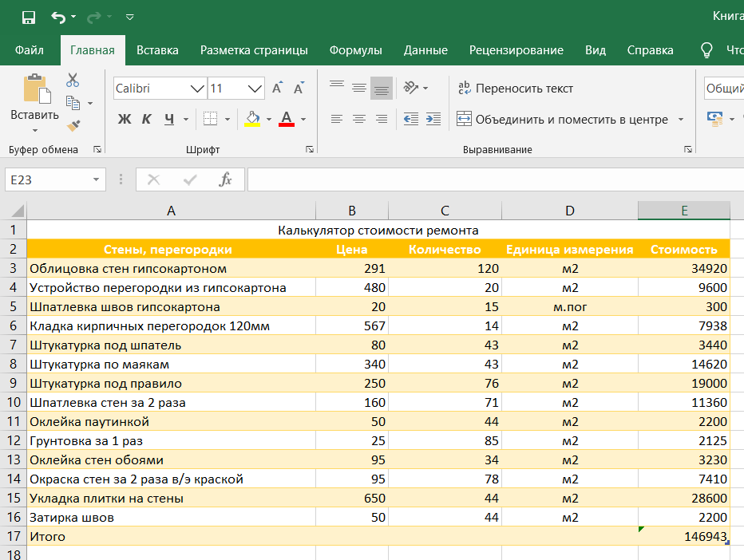Apply the yellow fill color bucket
The width and height of the screenshot is (744, 560).
click(252, 120)
